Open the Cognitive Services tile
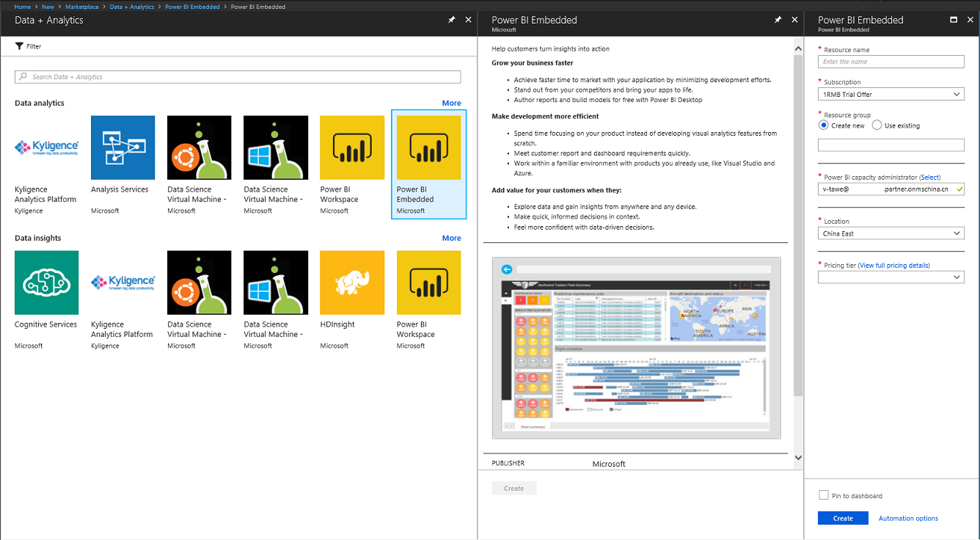 47,282
